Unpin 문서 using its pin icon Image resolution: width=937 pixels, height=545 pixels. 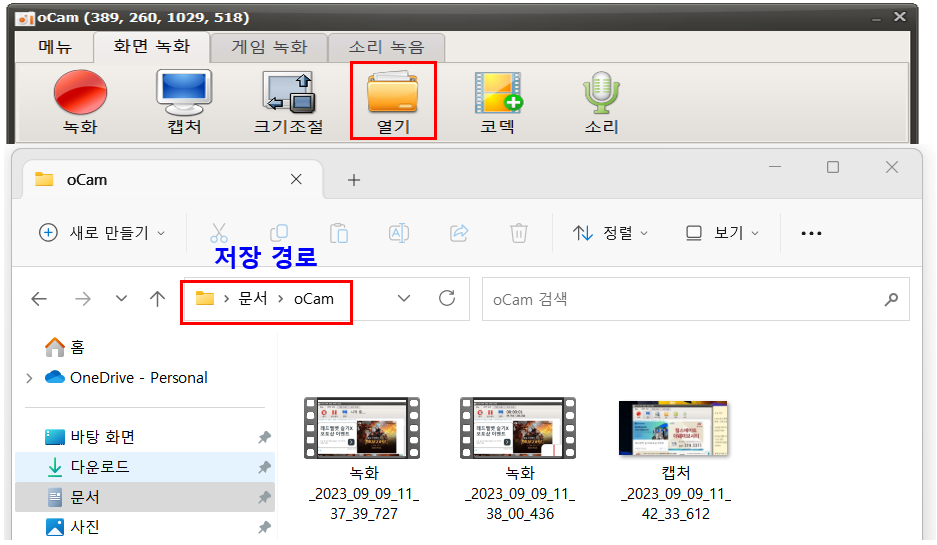click(264, 497)
